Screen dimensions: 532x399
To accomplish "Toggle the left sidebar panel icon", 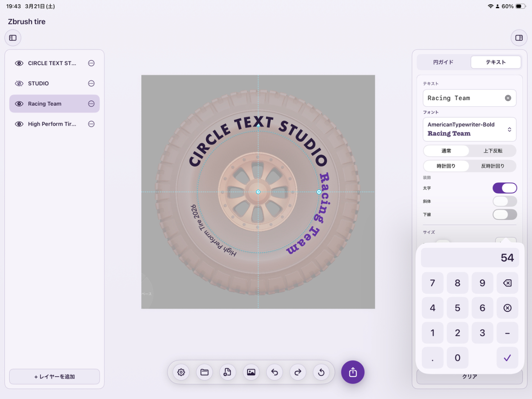I will pos(13,38).
